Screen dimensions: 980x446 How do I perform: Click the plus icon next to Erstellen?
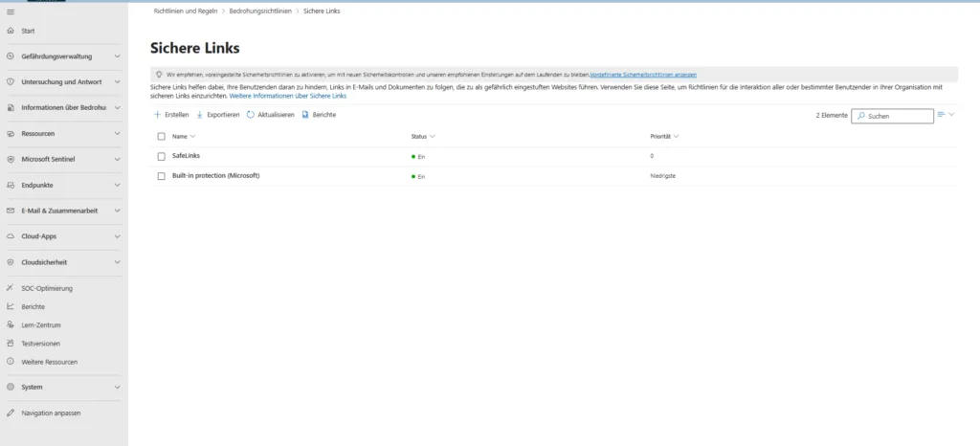(x=158, y=115)
